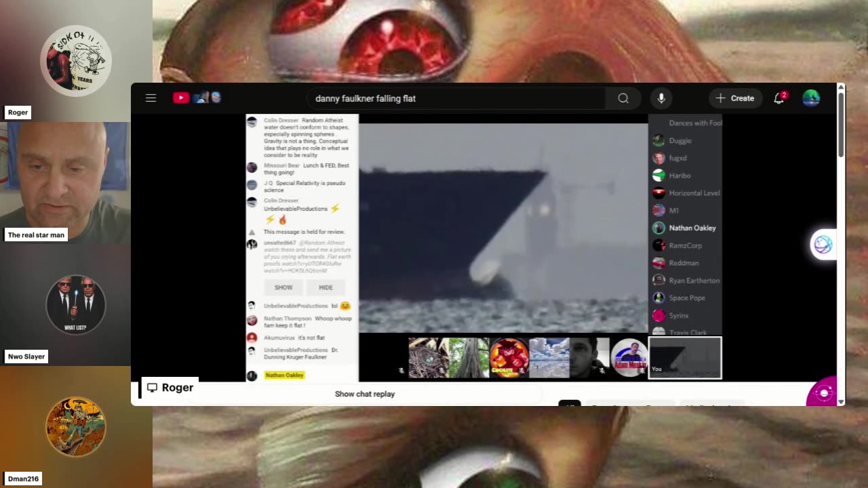
Task: Click the magenta circular floating button
Action: pos(822,393)
